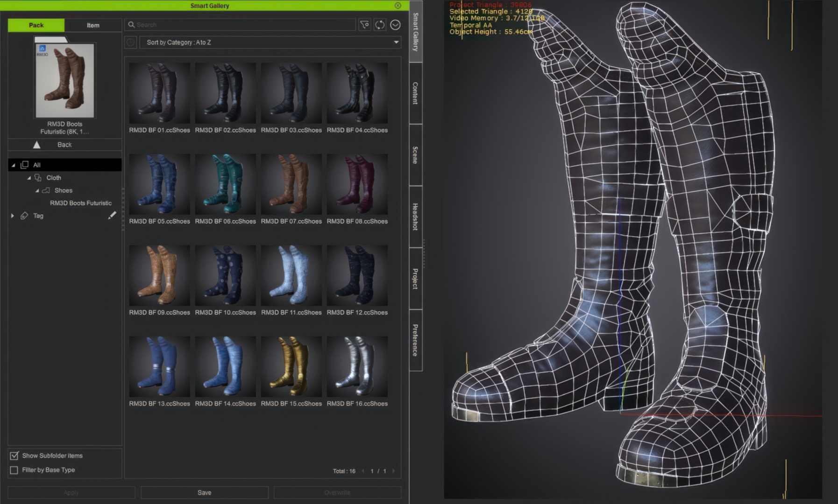Viewport: 838px width, 504px height.
Task: Select teal RM3D BF 06.ccShoes thumbnail
Action: click(225, 184)
